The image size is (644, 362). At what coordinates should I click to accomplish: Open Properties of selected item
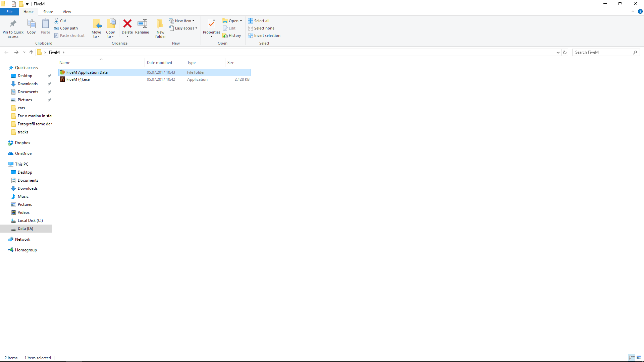(x=211, y=27)
